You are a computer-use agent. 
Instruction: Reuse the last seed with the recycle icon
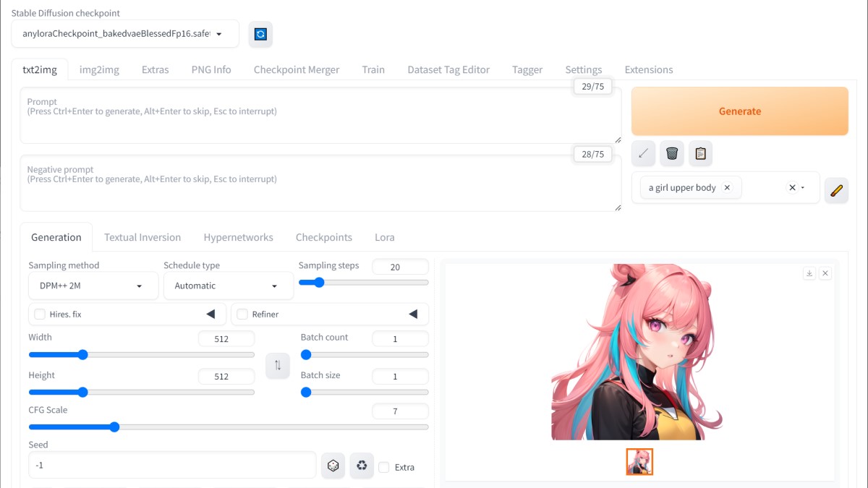[362, 466]
